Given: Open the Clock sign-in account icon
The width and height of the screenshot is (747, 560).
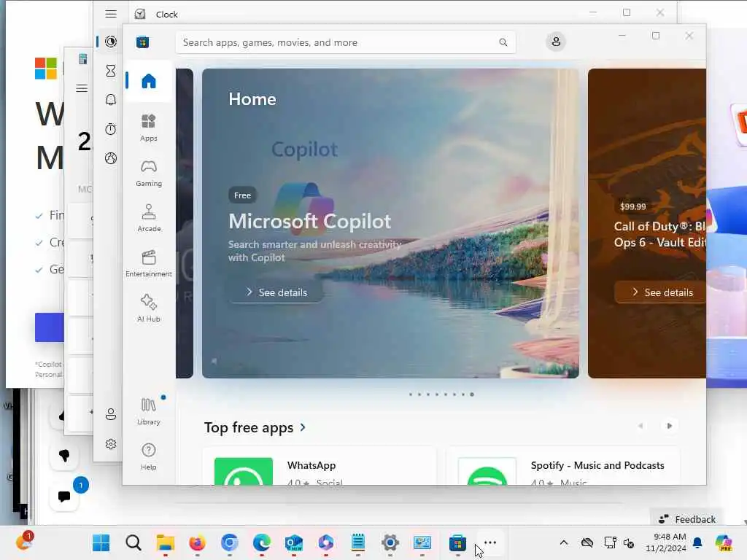Looking at the screenshot, I should coord(111,414).
